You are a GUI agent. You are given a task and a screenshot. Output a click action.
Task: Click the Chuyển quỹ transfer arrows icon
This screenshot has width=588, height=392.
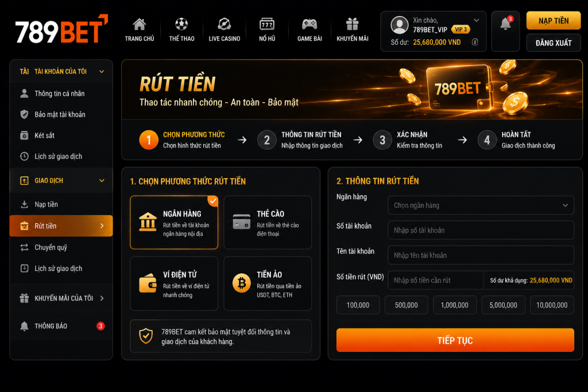tap(24, 247)
